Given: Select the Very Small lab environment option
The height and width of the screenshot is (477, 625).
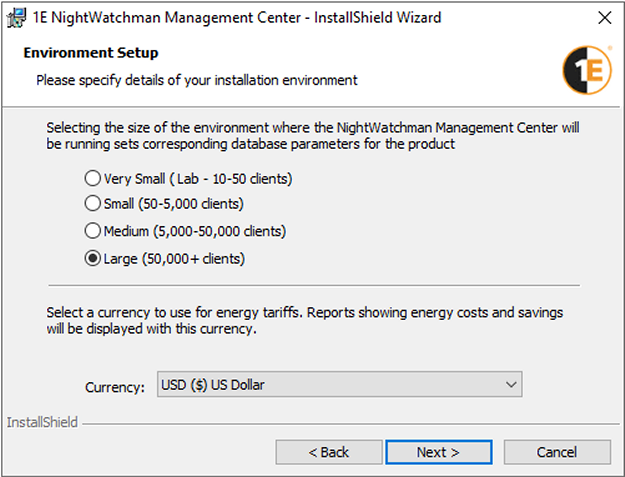Looking at the screenshot, I should (93, 178).
